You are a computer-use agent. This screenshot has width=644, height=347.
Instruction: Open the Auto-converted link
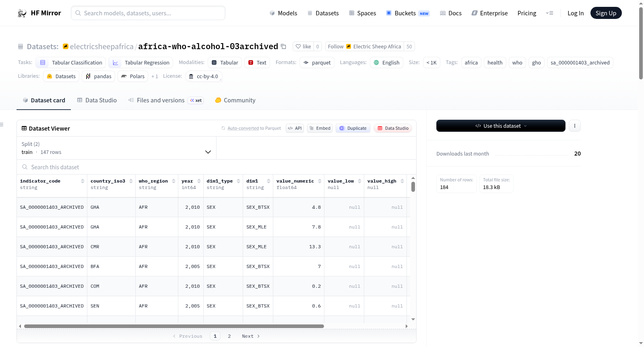click(243, 128)
